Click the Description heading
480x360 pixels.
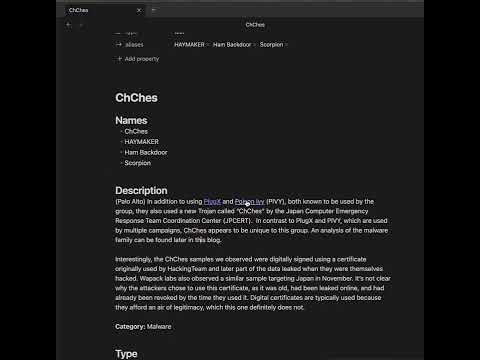[x=141, y=190]
